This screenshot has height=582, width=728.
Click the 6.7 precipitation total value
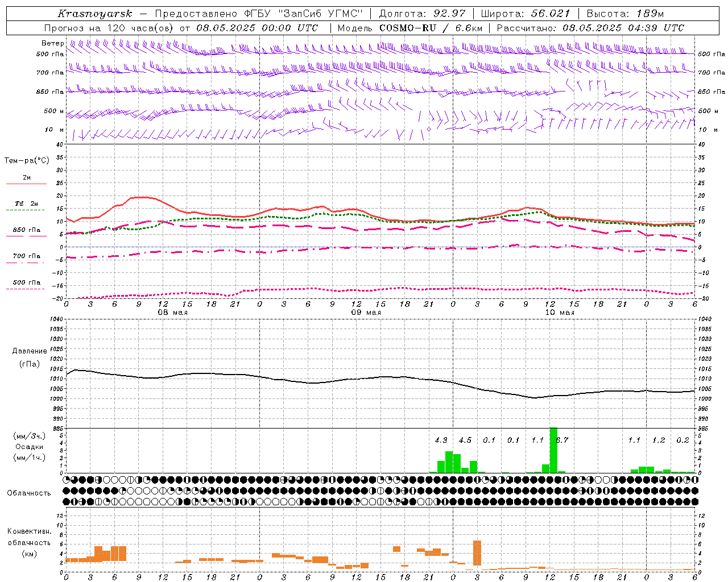coord(561,440)
